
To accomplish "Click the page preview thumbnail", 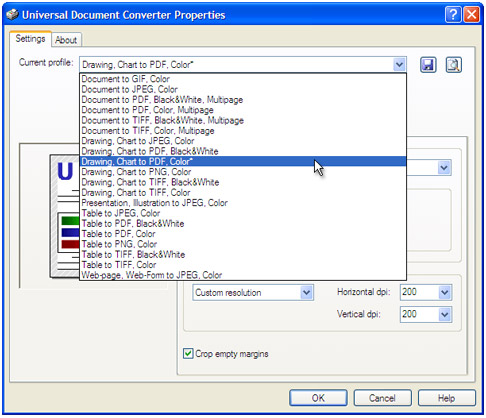I will pos(65,216).
